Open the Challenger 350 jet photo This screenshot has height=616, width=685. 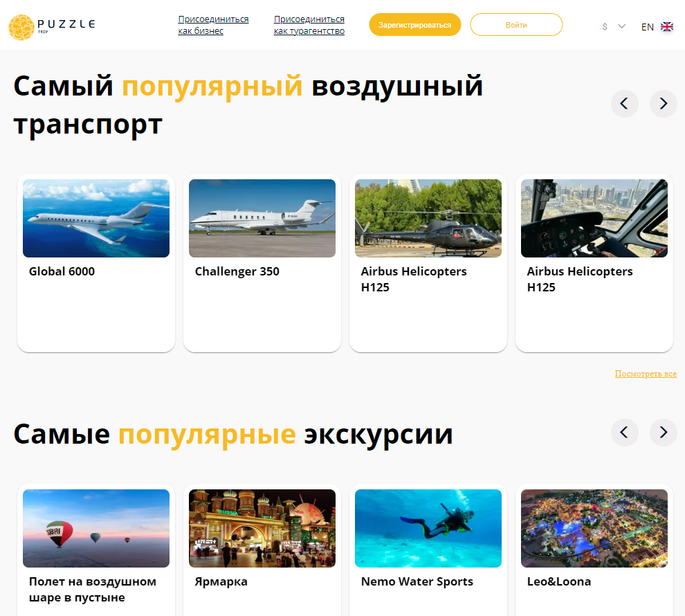tap(262, 219)
